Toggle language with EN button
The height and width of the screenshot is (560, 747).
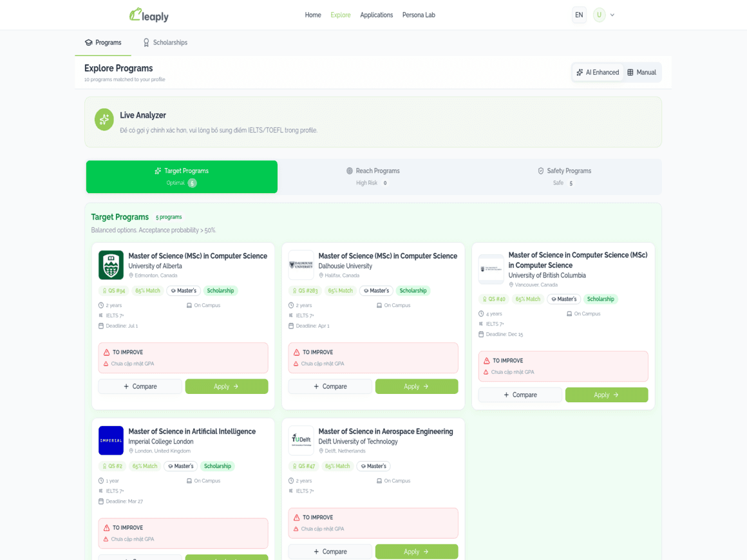(579, 15)
